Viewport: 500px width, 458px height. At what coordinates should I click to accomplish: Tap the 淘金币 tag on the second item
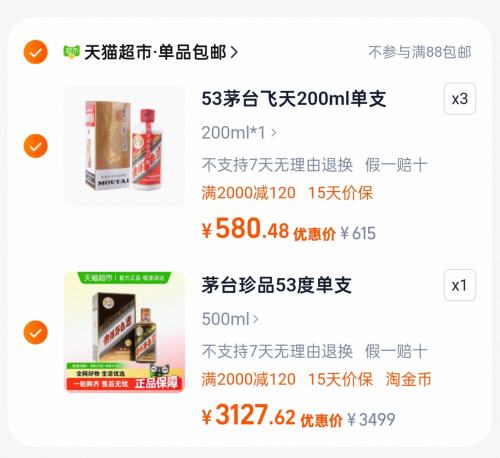(x=409, y=379)
